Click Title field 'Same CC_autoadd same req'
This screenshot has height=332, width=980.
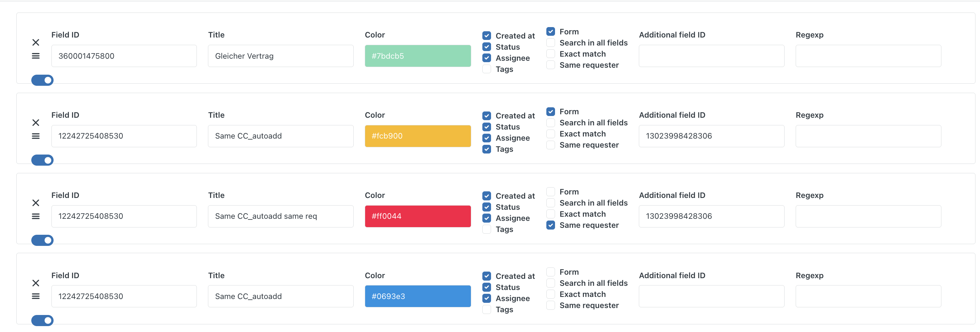[280, 216]
